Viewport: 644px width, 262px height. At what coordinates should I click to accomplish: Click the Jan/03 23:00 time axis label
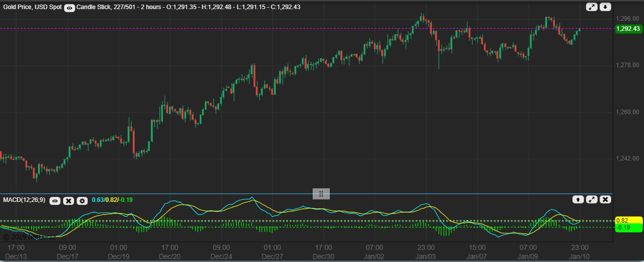click(426, 252)
